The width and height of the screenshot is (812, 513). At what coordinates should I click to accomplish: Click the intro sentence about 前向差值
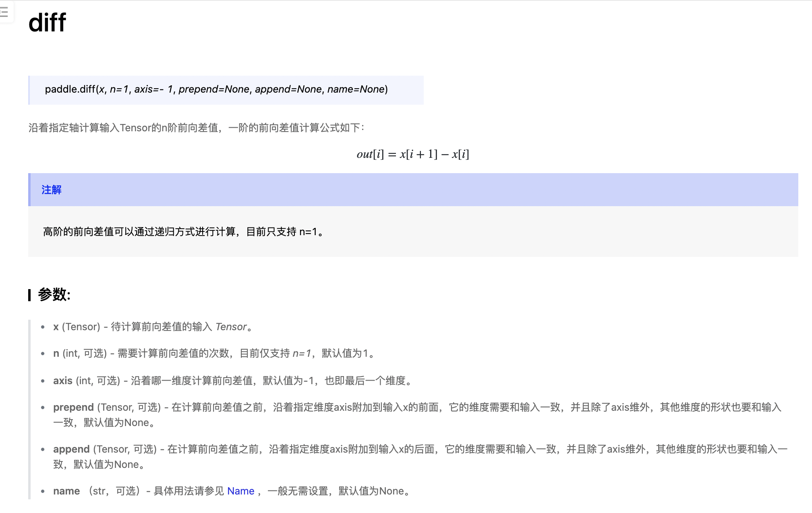(196, 128)
